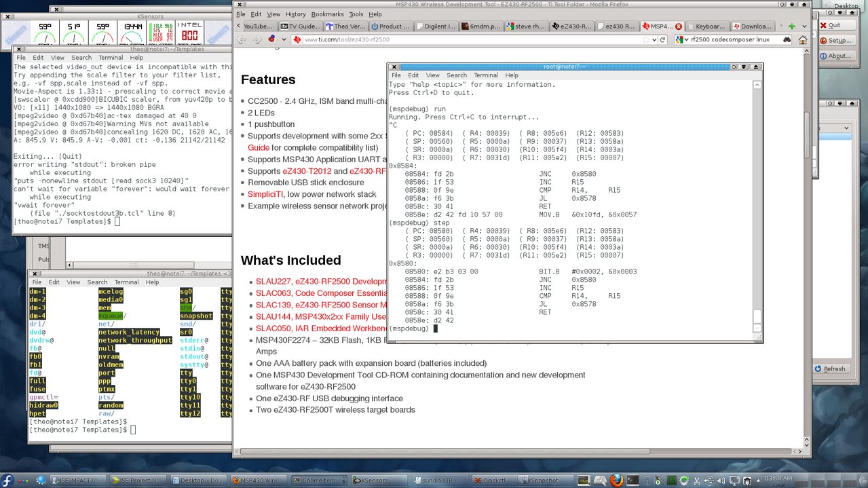
Task: Open the SimpliciTI link
Action: click(x=264, y=194)
